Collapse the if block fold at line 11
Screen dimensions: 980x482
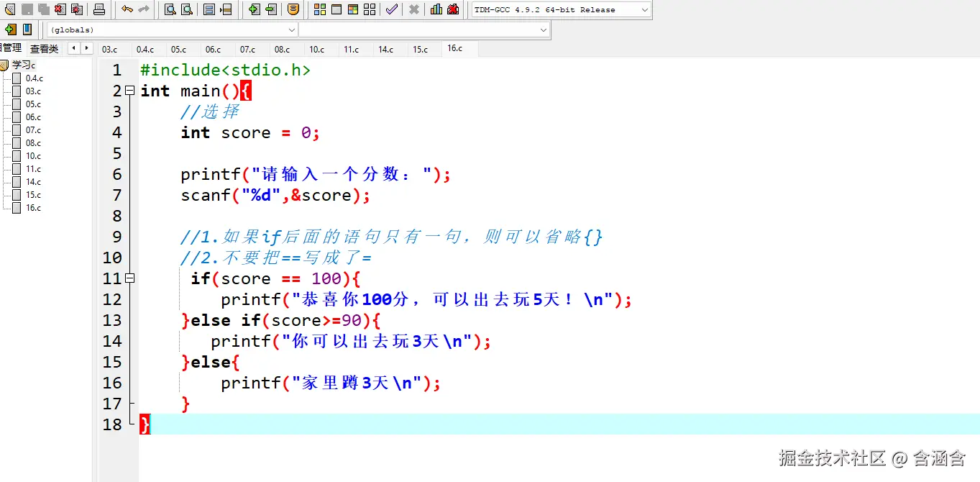click(130, 278)
